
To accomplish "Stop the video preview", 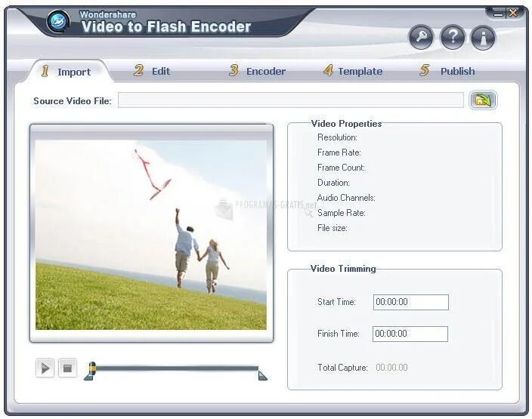I will (67, 368).
